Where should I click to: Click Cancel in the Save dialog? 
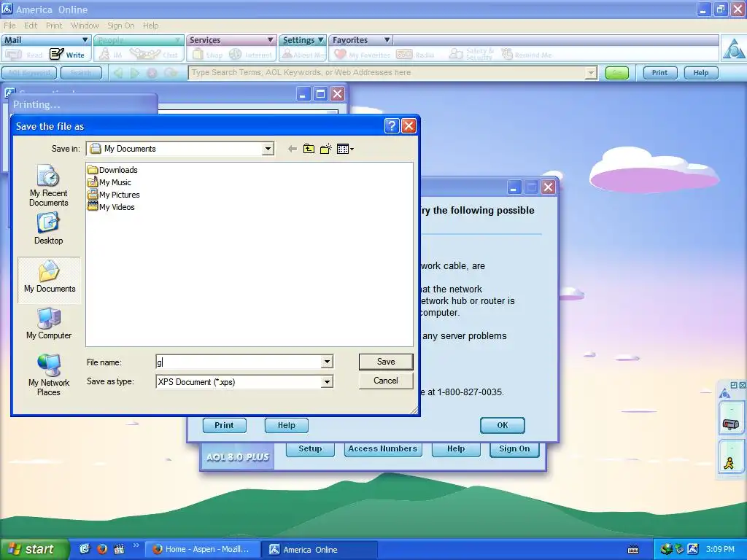point(386,381)
